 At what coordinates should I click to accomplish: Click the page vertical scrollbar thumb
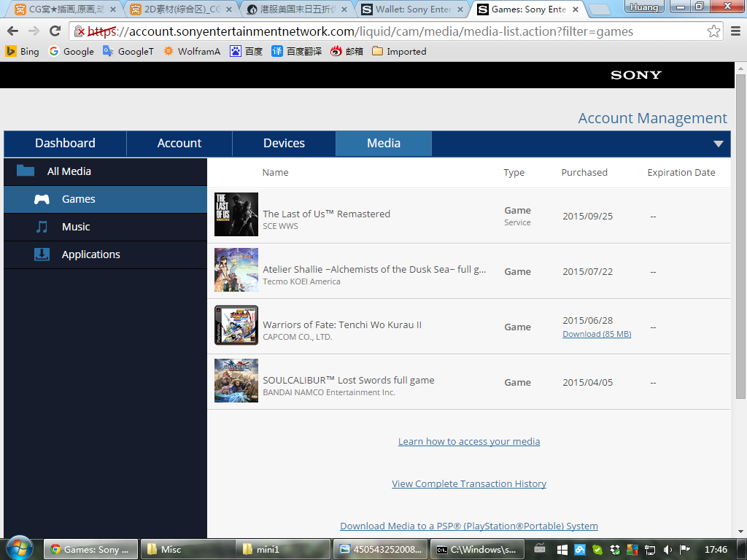(740, 236)
